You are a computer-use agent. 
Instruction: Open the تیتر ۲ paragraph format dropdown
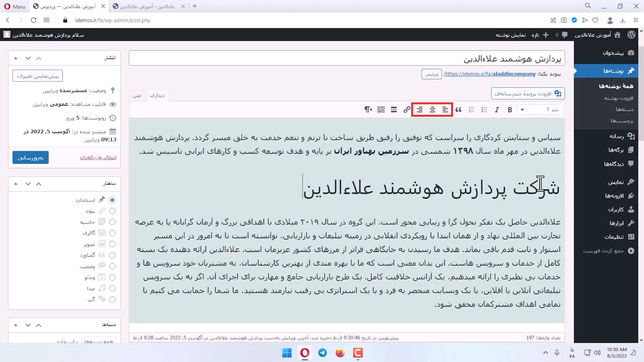pyautogui.click(x=540, y=110)
